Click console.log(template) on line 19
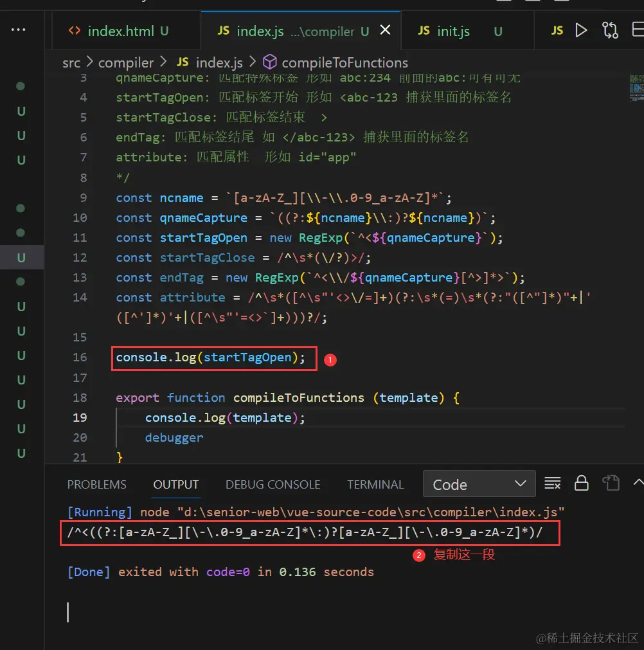This screenshot has width=644, height=650. [225, 418]
